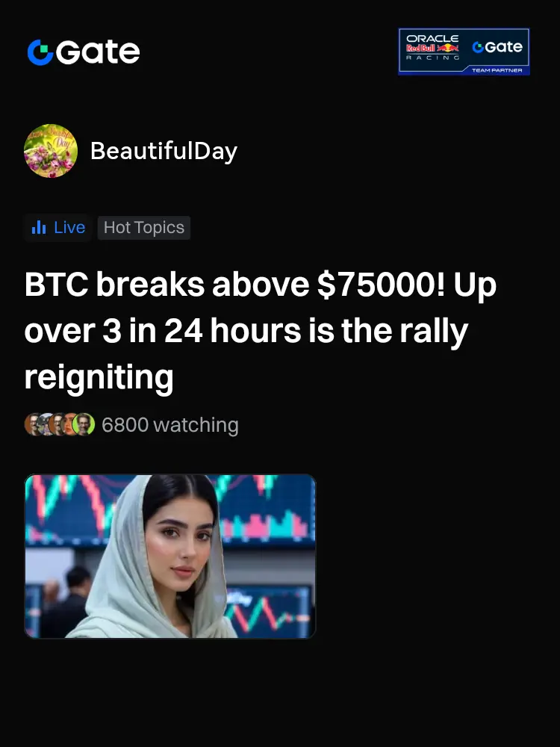Click the blue Gate logo symbol
Screen dimensions: 560x747
[40, 52]
